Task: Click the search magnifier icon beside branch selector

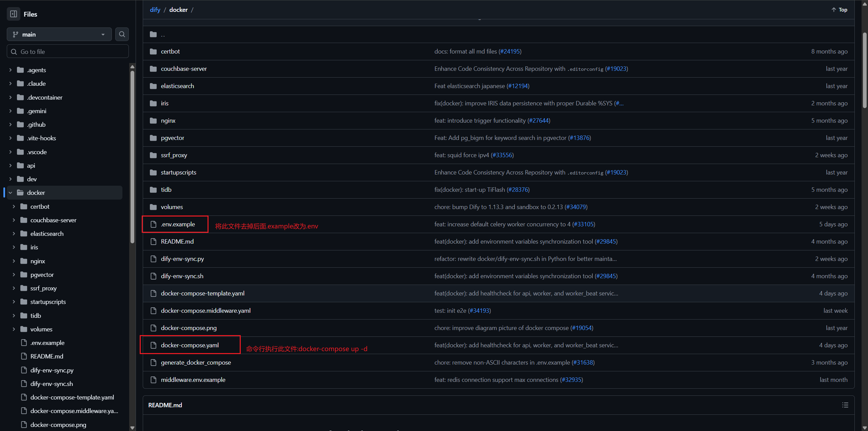Action: point(122,34)
